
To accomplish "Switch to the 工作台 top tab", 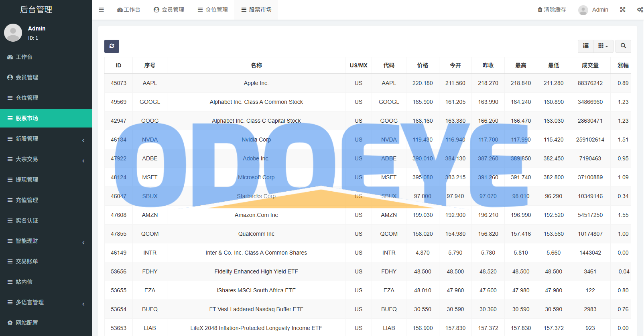I will 128,10.
